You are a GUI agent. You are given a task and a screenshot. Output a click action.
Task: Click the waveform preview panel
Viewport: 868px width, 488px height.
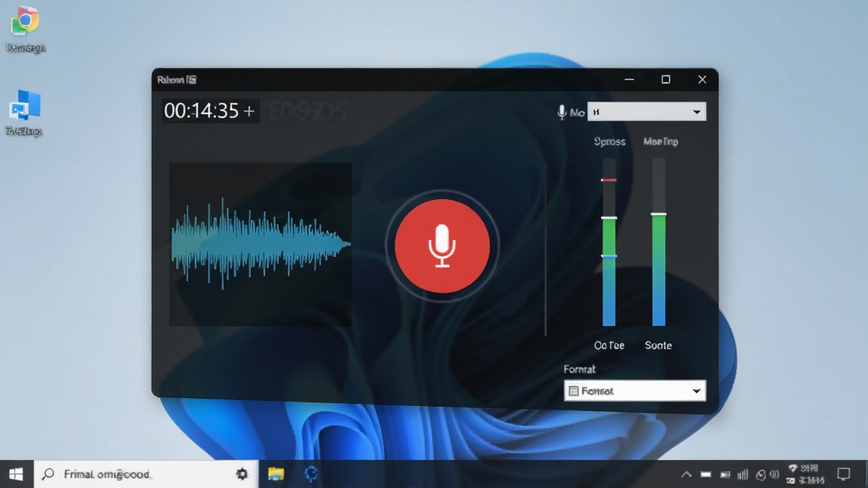260,244
